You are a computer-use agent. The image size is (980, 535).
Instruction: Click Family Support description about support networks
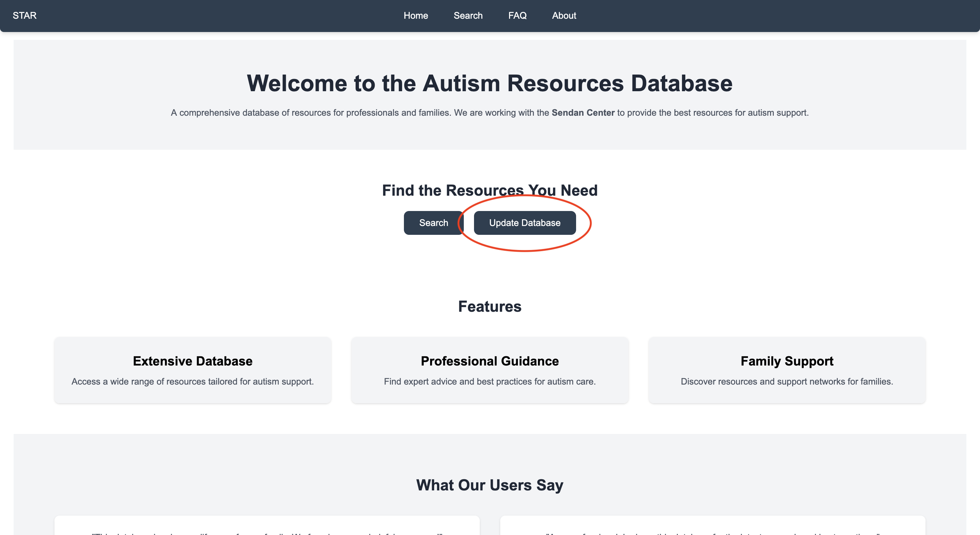pyautogui.click(x=786, y=381)
